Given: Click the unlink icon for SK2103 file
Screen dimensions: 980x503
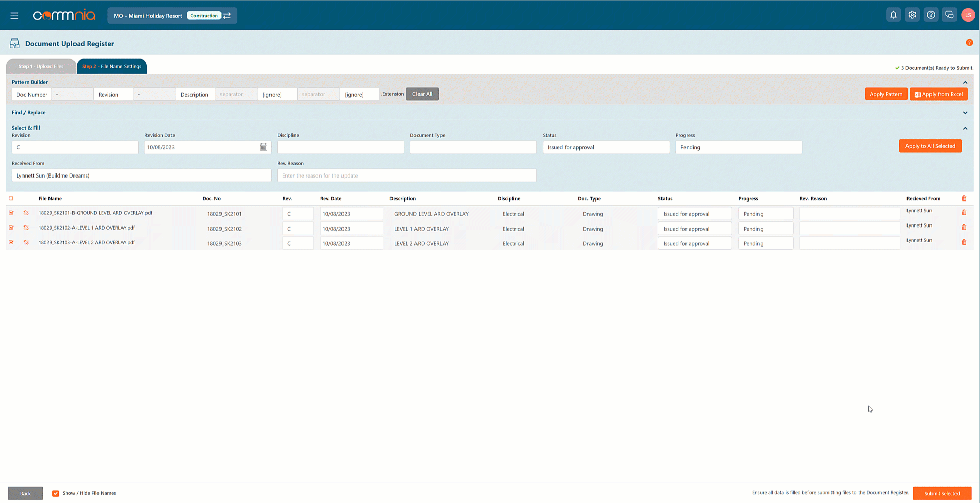Looking at the screenshot, I should click(26, 242).
